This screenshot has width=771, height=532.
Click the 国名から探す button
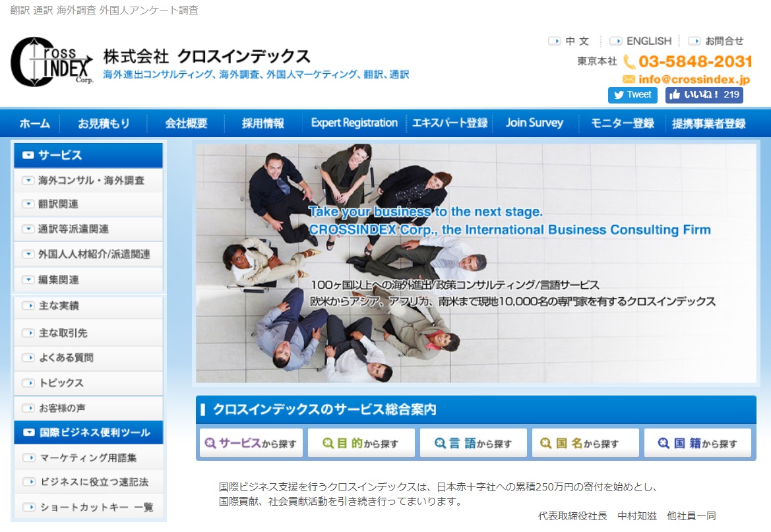pos(586,443)
